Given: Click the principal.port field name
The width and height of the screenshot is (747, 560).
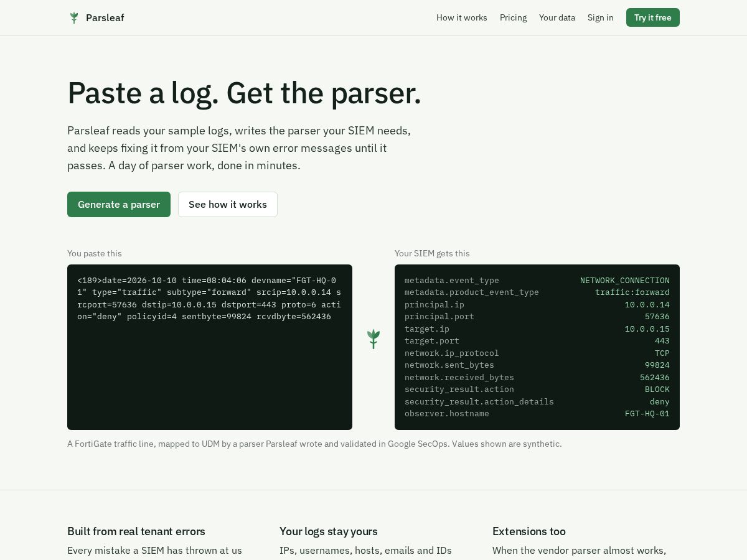Looking at the screenshot, I should (439, 317).
